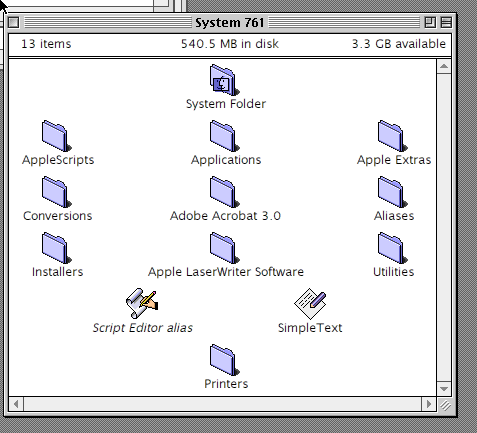Image resolution: width=477 pixels, height=433 pixels.
Task: Click the vertical scrollbar down arrow
Action: (x=444, y=389)
